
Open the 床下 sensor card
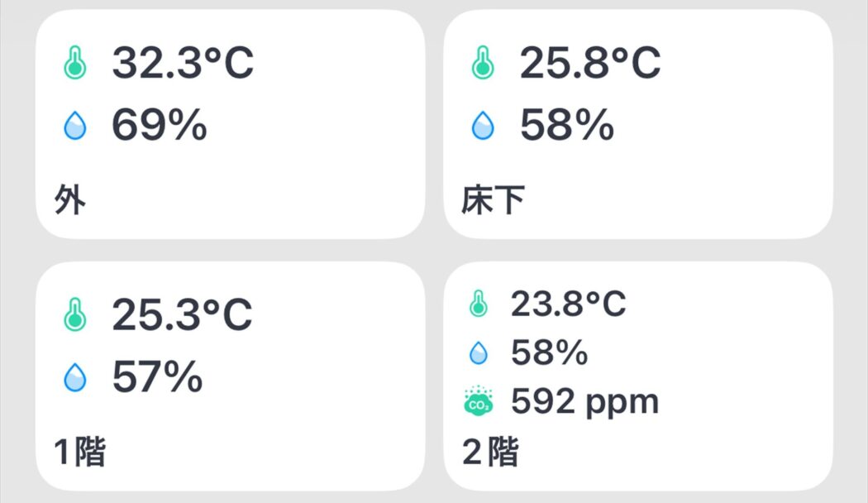point(638,124)
